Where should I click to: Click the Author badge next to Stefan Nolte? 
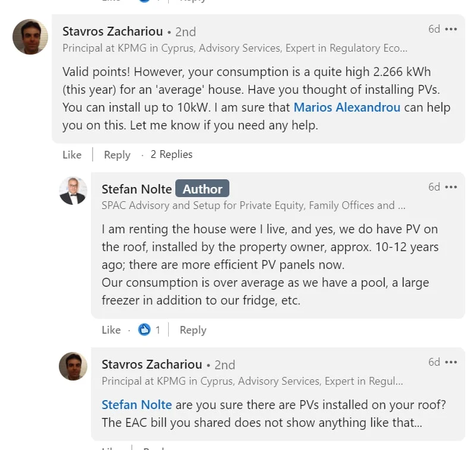tap(202, 189)
